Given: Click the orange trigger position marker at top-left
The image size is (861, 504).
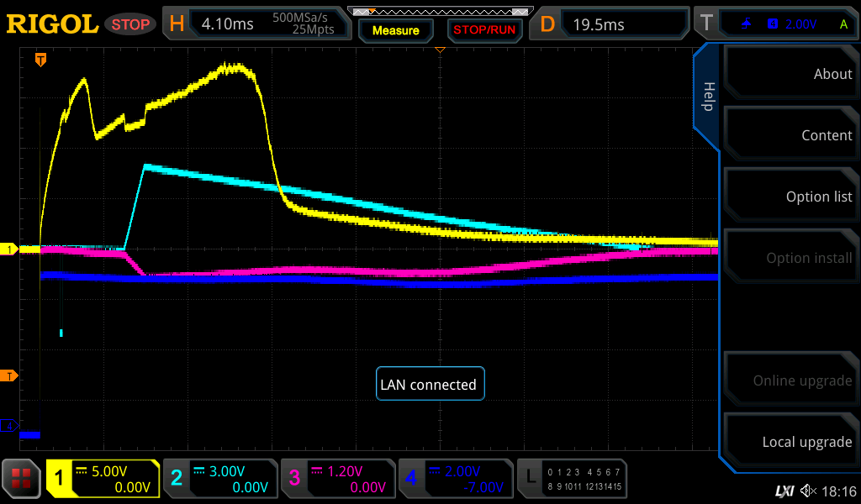Looking at the screenshot, I should click(x=40, y=60).
